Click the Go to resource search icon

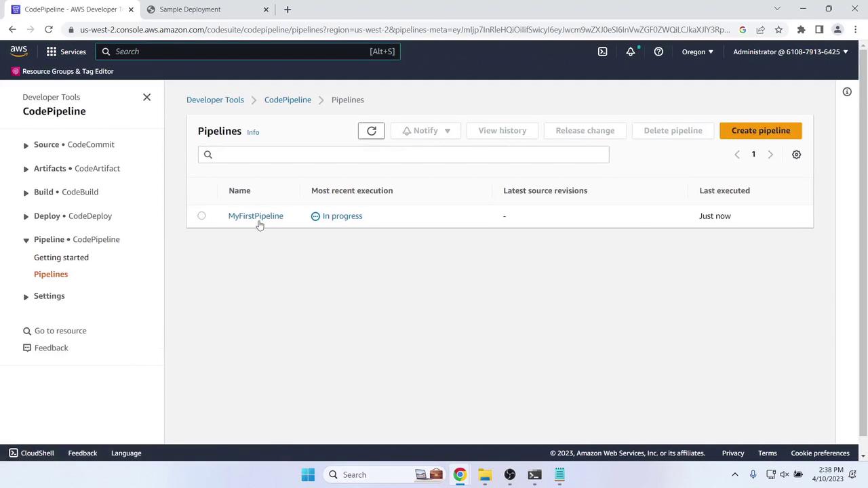coord(27,331)
